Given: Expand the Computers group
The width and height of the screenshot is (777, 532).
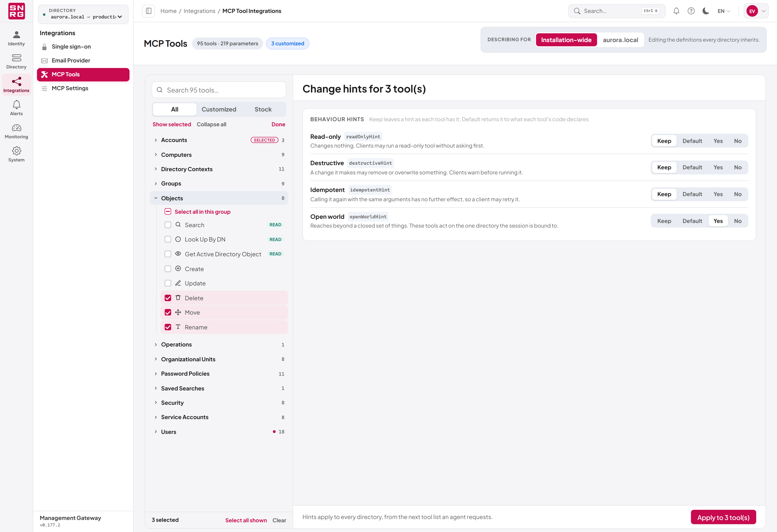Looking at the screenshot, I should pyautogui.click(x=219, y=155).
